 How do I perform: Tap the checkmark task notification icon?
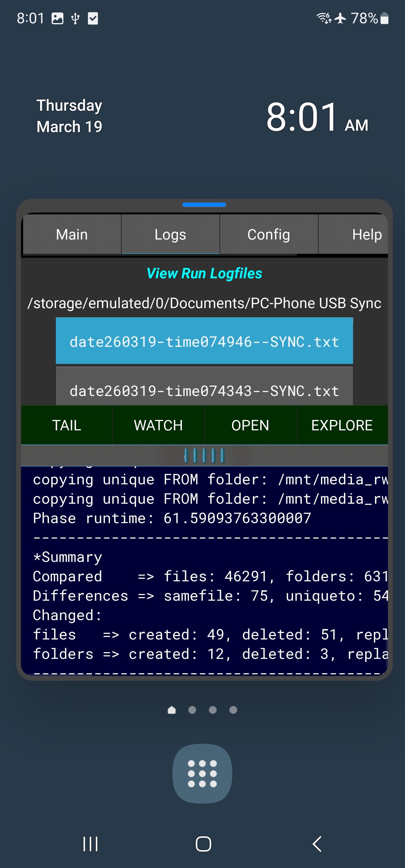coord(93,18)
